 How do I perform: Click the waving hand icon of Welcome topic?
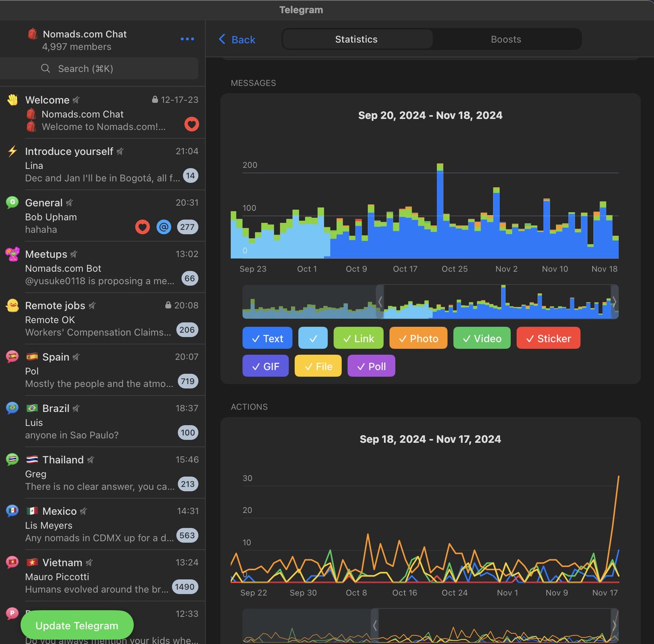click(13, 100)
